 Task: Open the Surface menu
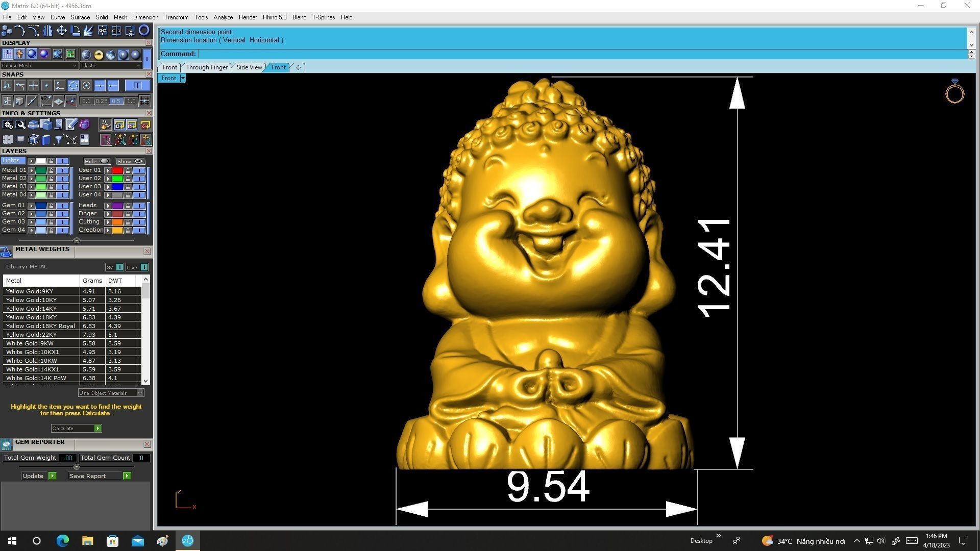point(80,17)
